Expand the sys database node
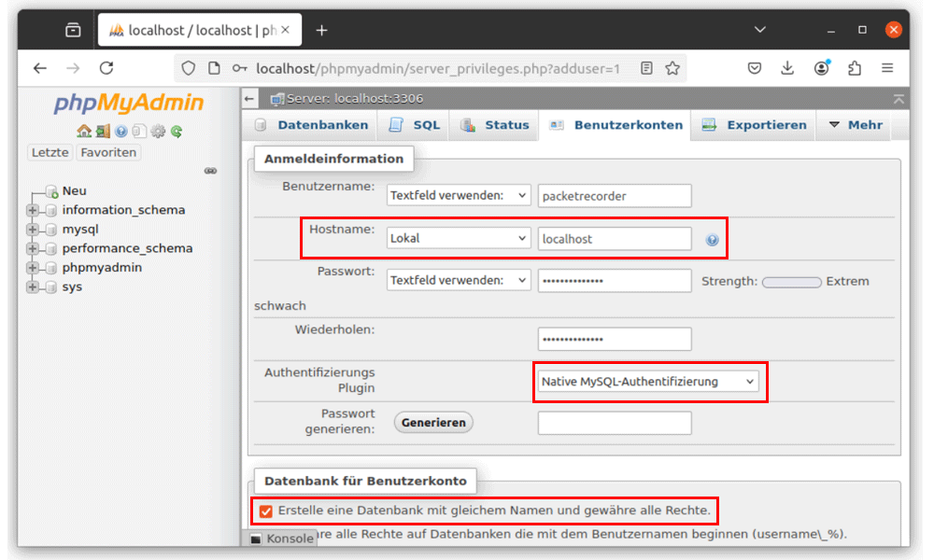 pyautogui.click(x=33, y=287)
